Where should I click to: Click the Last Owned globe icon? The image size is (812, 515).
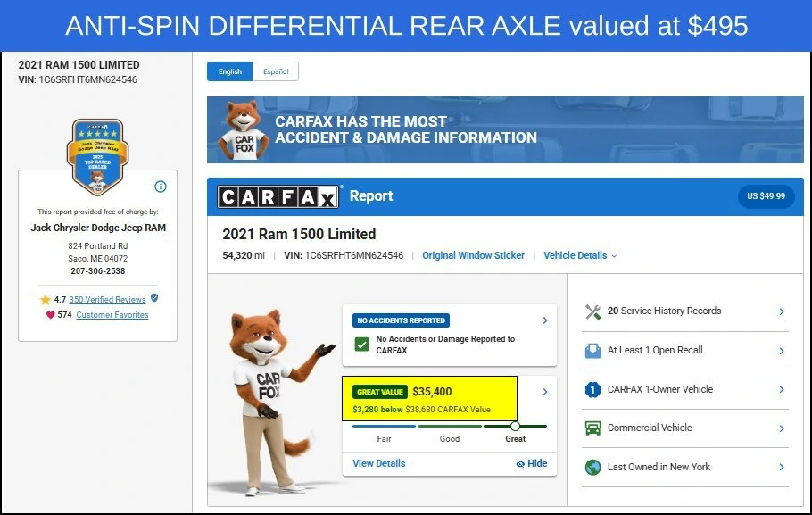593,468
